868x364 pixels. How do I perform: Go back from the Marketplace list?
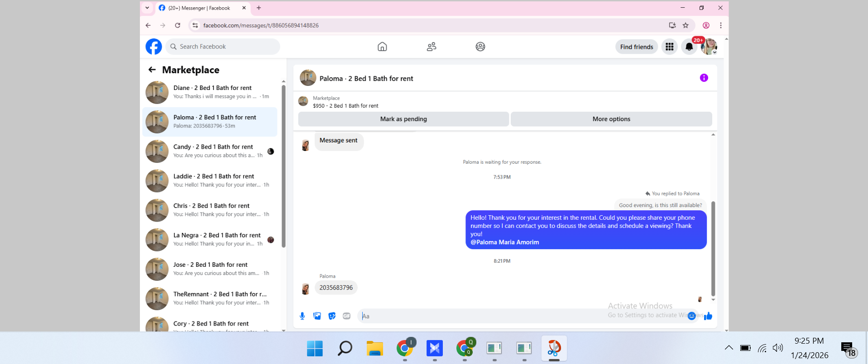(152, 70)
